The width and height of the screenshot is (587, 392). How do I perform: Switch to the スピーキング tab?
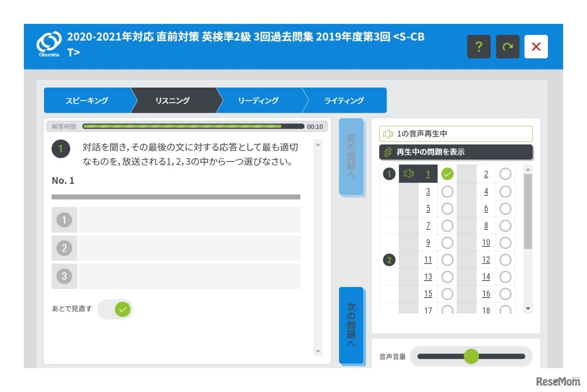pos(87,100)
